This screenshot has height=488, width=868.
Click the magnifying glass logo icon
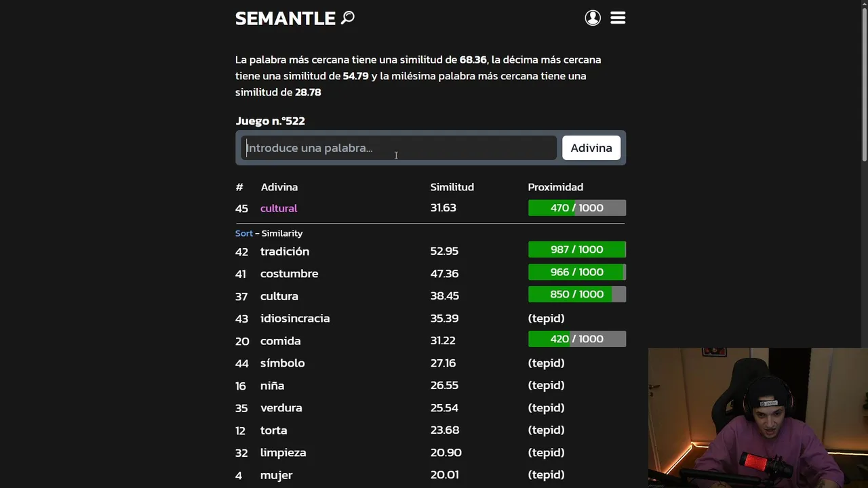tap(348, 18)
